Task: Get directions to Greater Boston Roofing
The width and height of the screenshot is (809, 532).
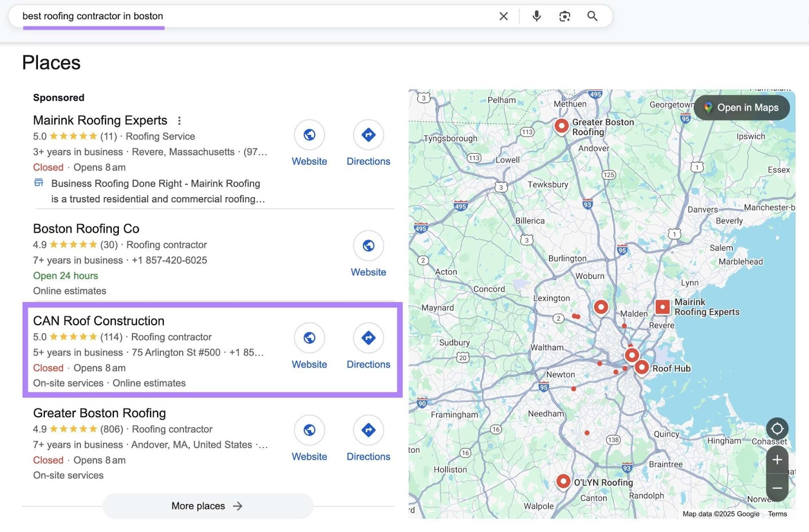Action: click(x=368, y=430)
